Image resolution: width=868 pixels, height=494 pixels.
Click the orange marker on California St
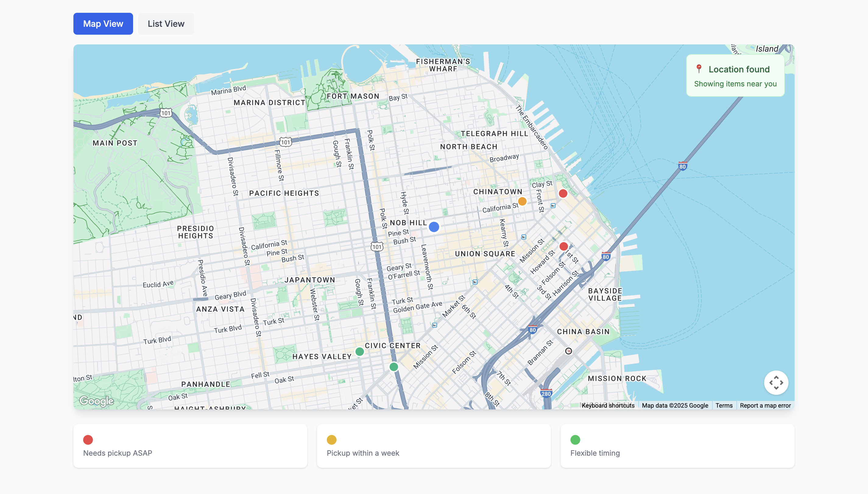click(x=522, y=202)
